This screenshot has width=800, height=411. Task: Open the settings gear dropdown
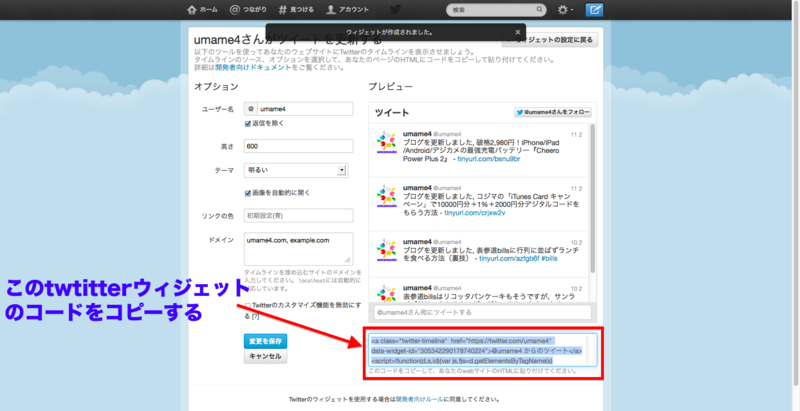(565, 10)
